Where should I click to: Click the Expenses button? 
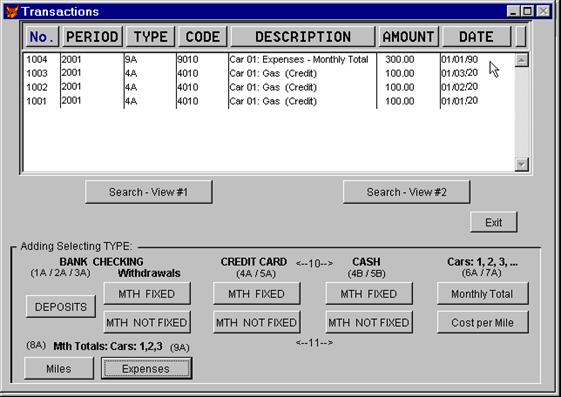[146, 368]
